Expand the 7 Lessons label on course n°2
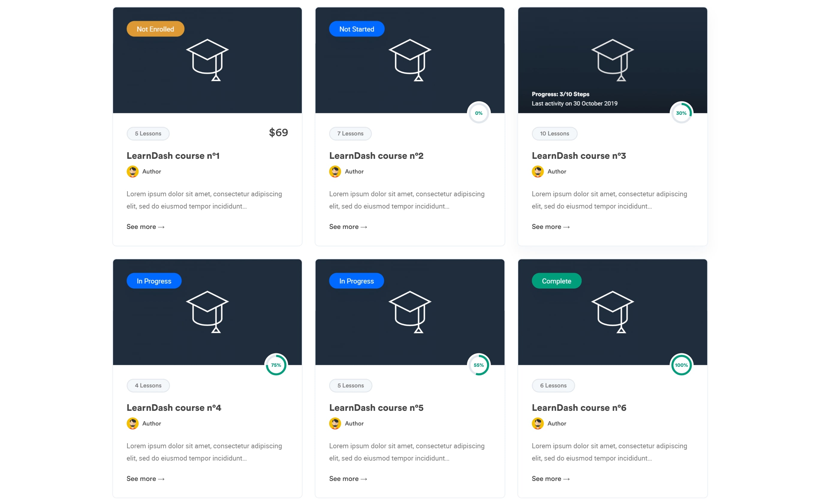The height and width of the screenshot is (504, 820). (x=350, y=133)
